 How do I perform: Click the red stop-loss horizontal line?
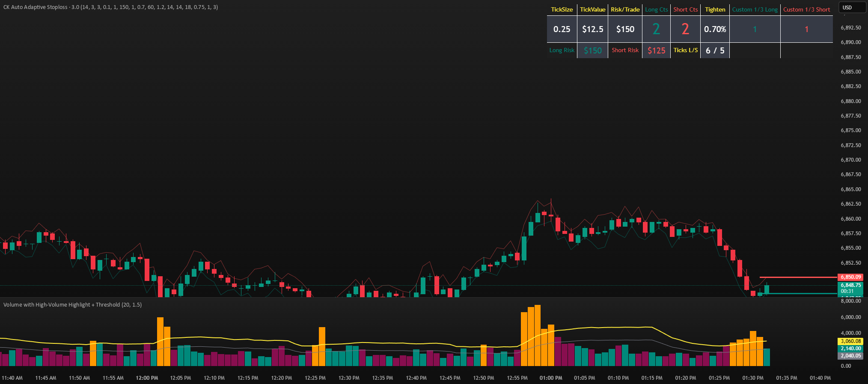pos(798,277)
